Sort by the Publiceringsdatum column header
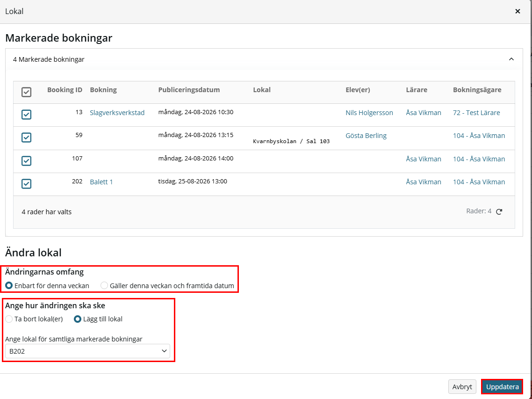 pyautogui.click(x=189, y=90)
